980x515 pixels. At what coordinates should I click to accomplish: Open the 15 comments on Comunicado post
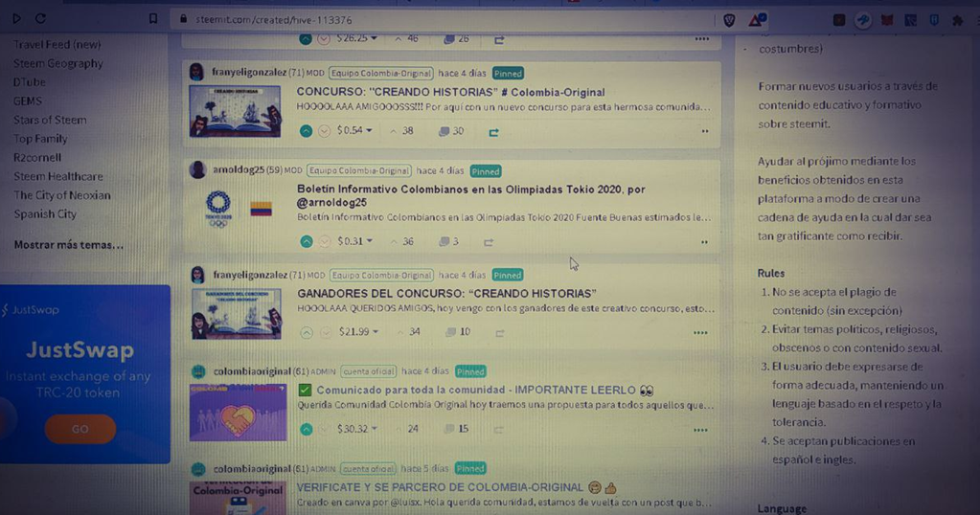pyautogui.click(x=457, y=429)
